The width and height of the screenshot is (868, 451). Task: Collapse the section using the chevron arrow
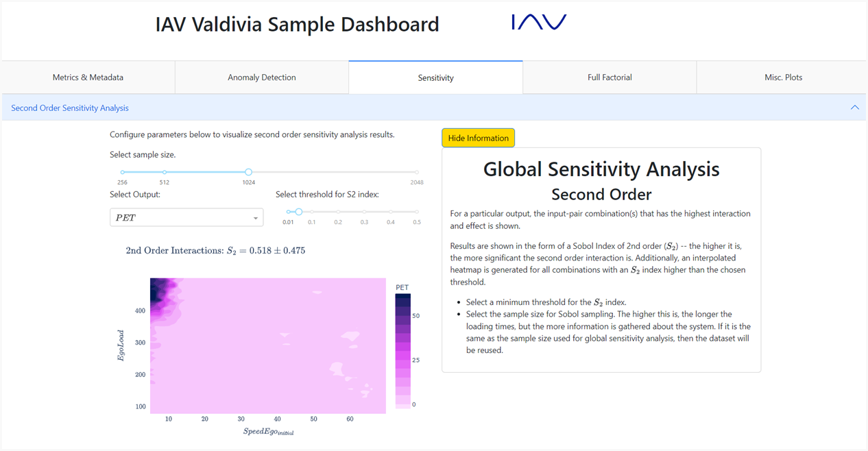(854, 108)
